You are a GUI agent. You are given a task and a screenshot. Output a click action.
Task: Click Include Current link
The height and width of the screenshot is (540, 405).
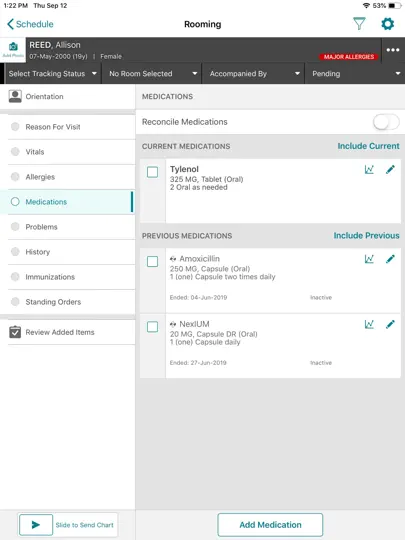coord(368,146)
